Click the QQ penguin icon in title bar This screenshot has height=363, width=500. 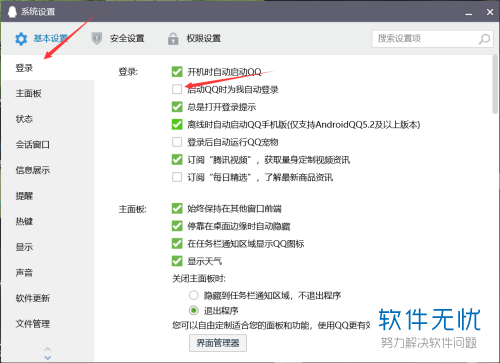12,12
